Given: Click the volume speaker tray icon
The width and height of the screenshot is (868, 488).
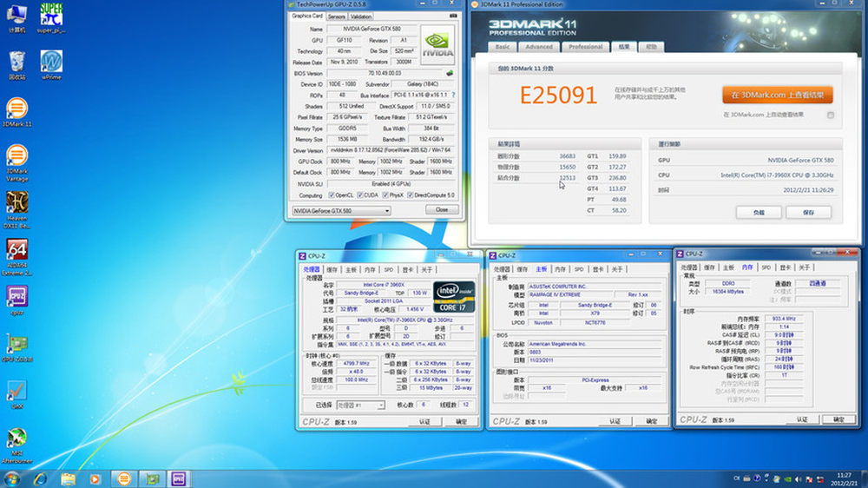Looking at the screenshot, I should tap(798, 479).
